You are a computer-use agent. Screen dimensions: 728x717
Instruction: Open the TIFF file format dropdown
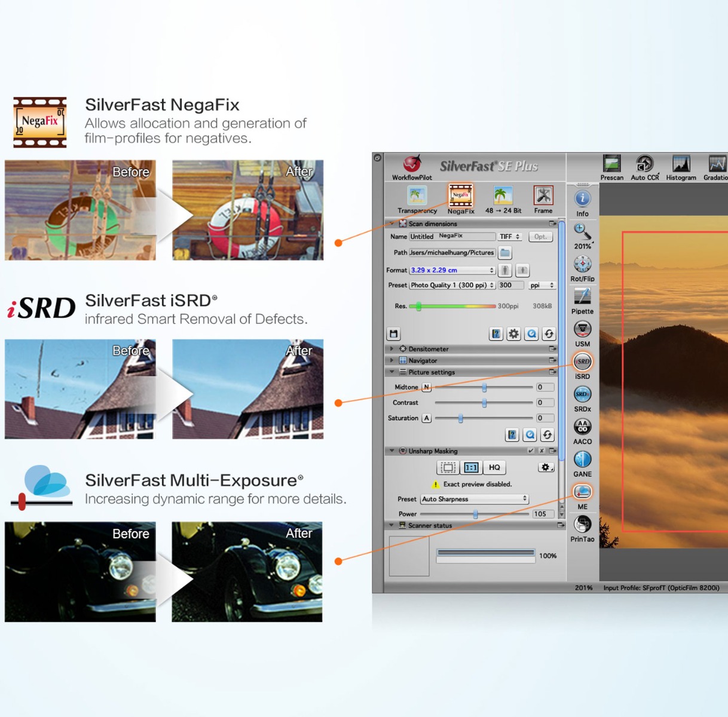(x=510, y=237)
